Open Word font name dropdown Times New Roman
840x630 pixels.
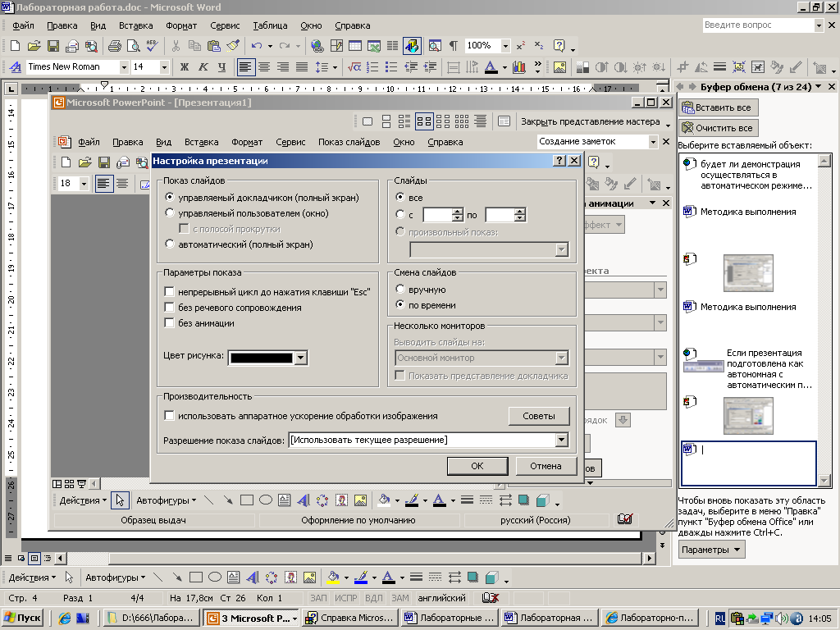[x=124, y=67]
